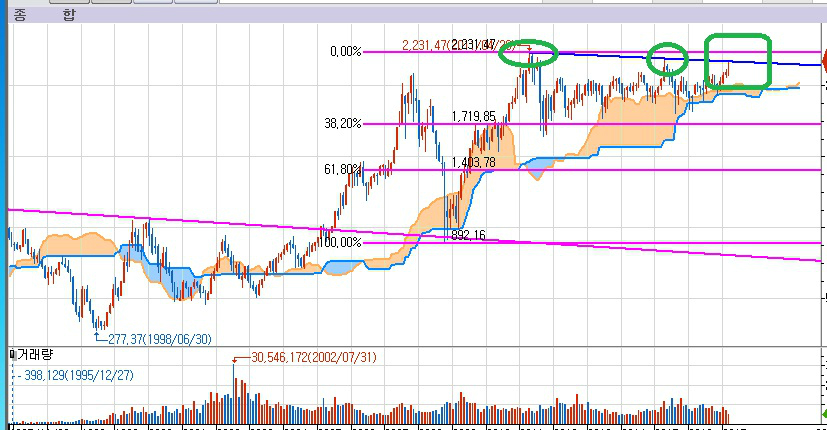Click the 61.80% retracement label

tap(342, 169)
